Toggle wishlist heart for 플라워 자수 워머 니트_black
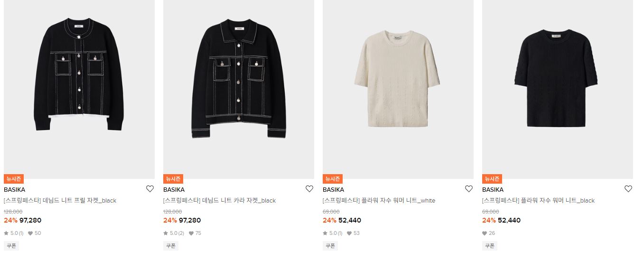The height and width of the screenshot is (261, 644). 628,189
